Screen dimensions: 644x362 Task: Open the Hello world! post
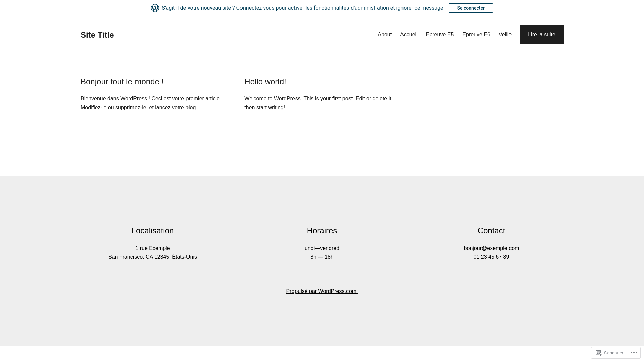pos(265,82)
